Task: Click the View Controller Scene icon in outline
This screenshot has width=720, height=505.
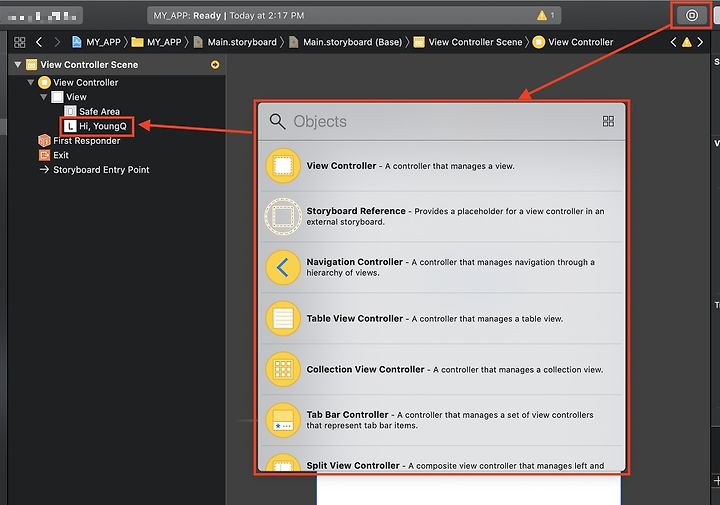Action: point(31,65)
